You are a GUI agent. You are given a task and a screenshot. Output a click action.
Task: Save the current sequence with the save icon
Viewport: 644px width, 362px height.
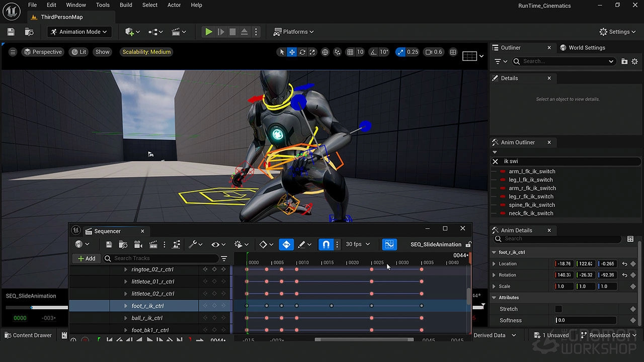pyautogui.click(x=108, y=244)
